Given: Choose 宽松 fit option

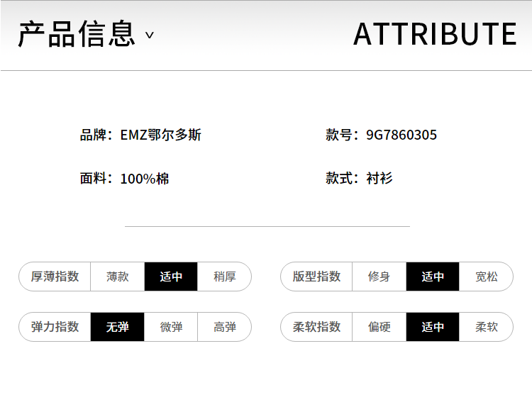Looking at the screenshot, I should (486, 277).
